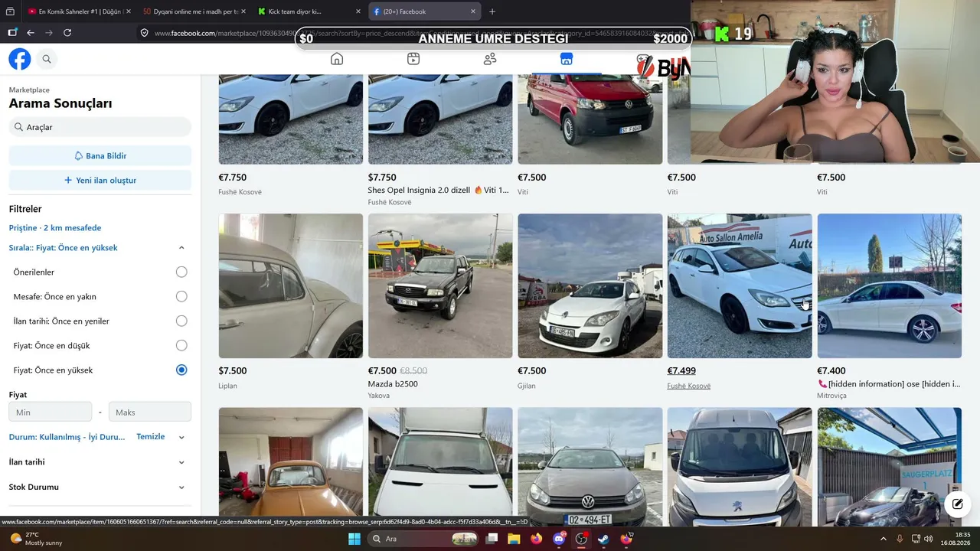Open Shes Opel Insignia 2.0 dizell listing
Viewport: 980px width, 551px height.
(438, 190)
